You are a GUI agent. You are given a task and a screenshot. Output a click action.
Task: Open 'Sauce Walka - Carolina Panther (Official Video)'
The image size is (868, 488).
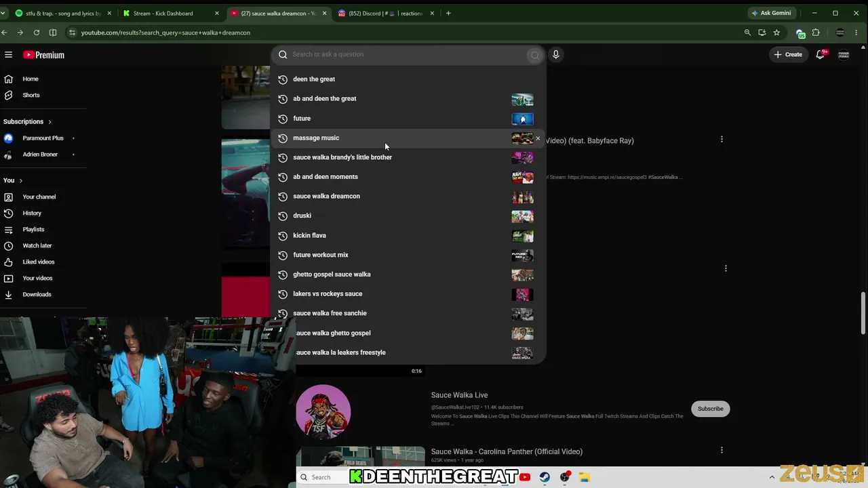(507, 451)
